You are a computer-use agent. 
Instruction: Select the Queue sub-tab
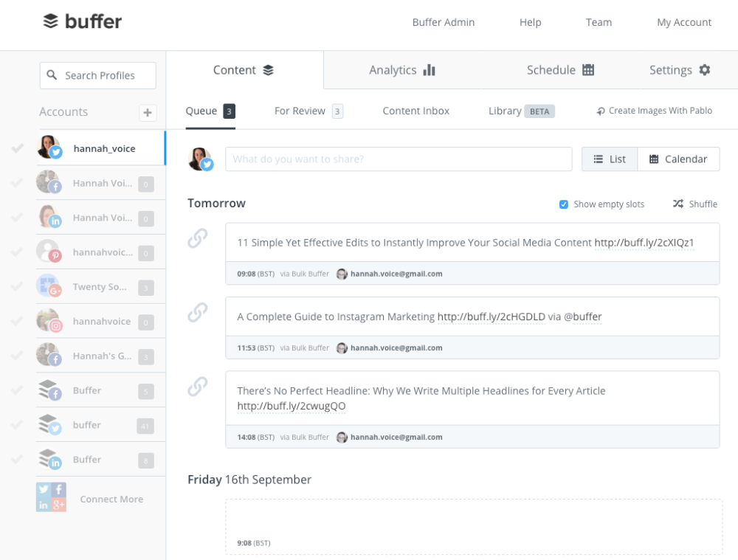coord(210,111)
